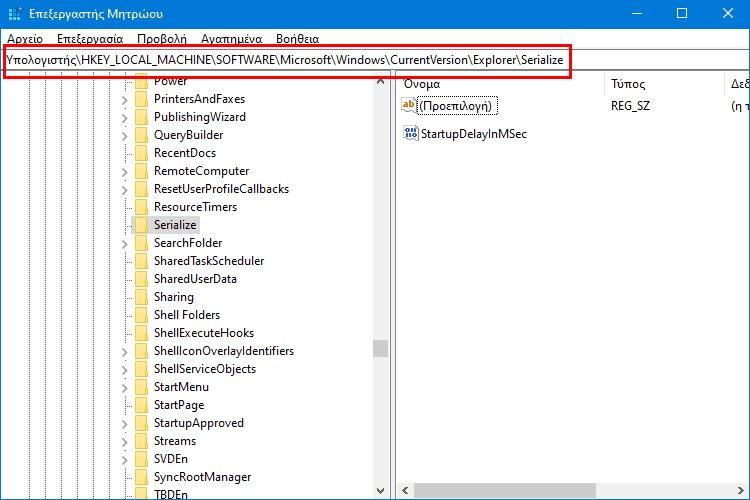The width and height of the screenshot is (750, 500).
Task: Select the (Προεπιλογή) value name
Action: click(455, 106)
